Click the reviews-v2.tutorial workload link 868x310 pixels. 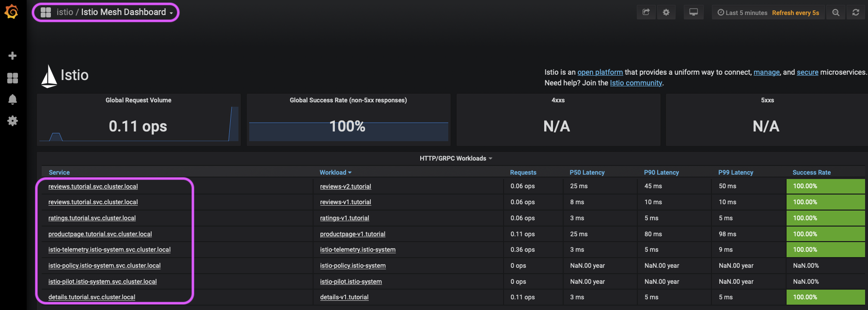pyautogui.click(x=345, y=186)
